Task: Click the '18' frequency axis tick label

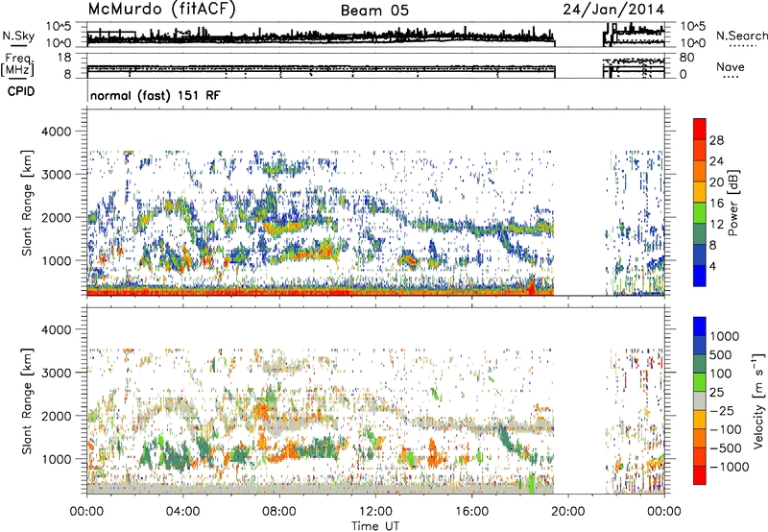Action: (x=64, y=58)
